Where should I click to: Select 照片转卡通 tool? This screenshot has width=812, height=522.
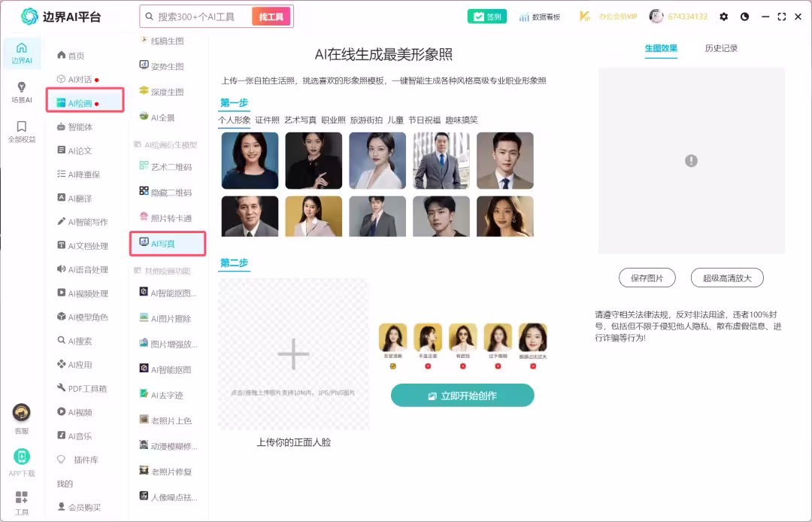click(165, 218)
